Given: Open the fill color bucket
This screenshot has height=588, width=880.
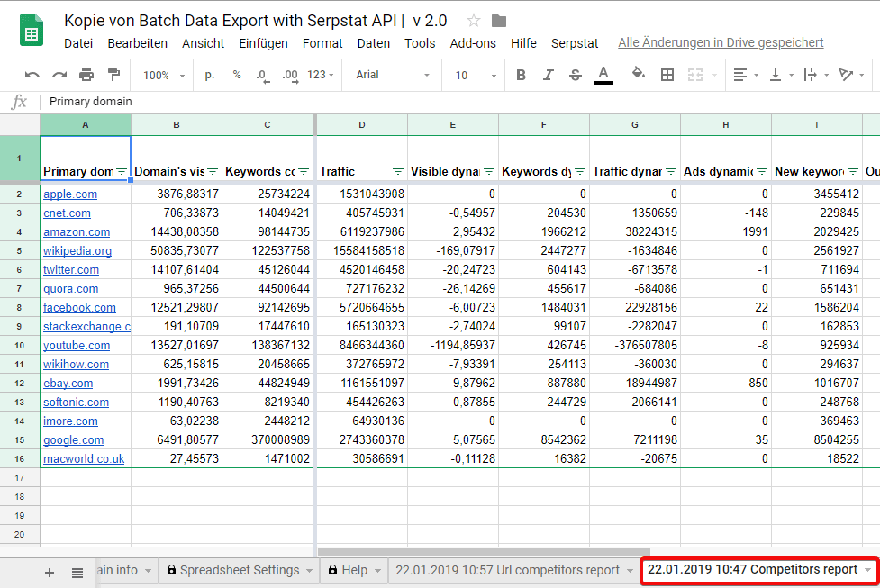Looking at the screenshot, I should 638,74.
